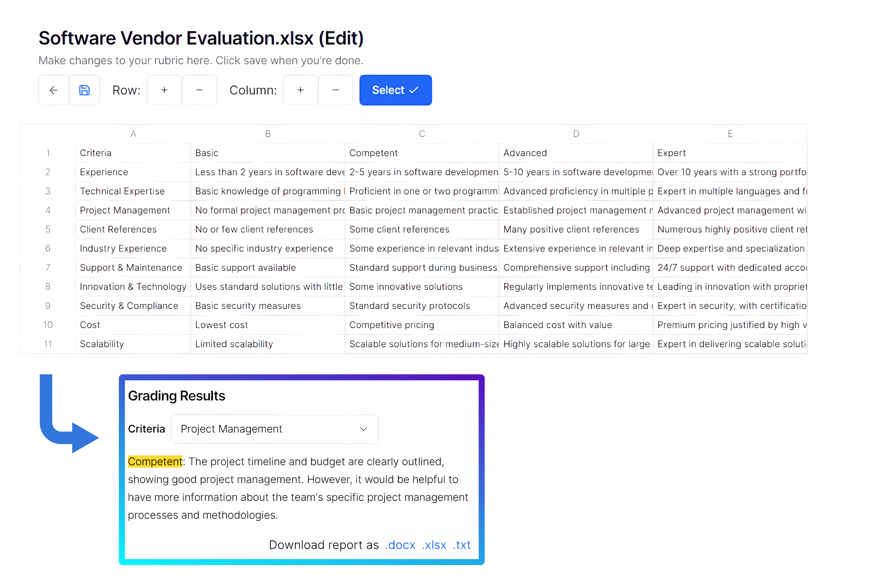
Task: Click the back arrow icon
Action: [x=53, y=90]
